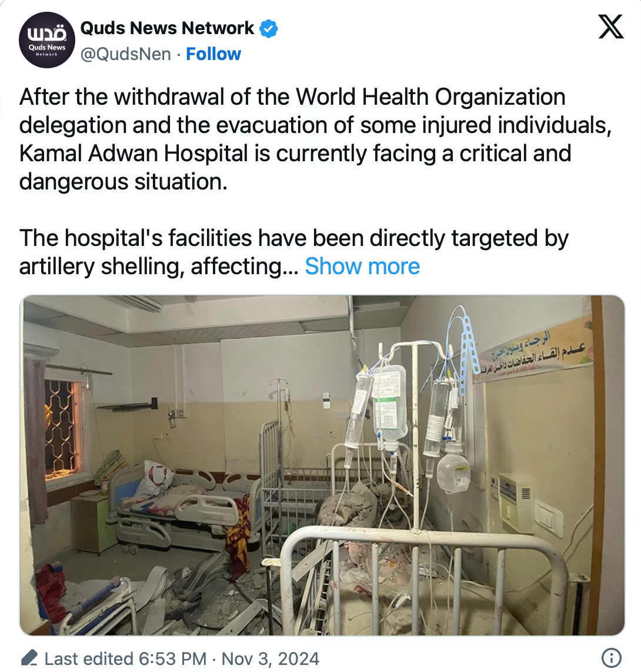Click the "World Health Organization" text
Viewport: 641px width, 672px height.
tap(430, 97)
